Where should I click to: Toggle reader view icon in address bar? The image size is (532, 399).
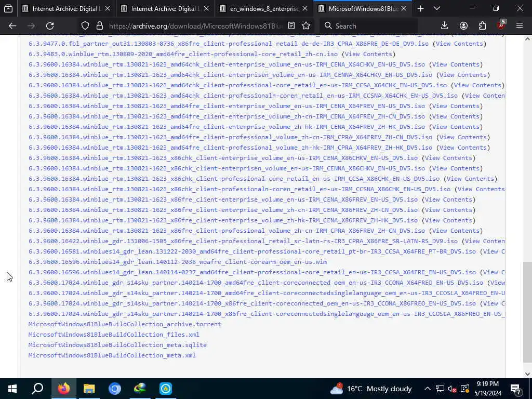click(291, 26)
